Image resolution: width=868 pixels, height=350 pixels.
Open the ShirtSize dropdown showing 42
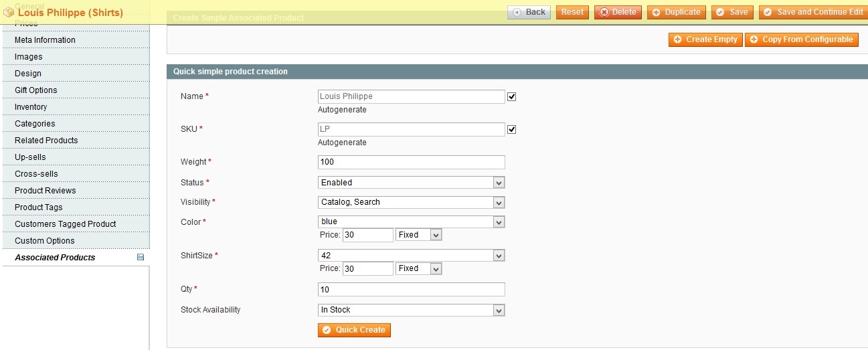411,255
